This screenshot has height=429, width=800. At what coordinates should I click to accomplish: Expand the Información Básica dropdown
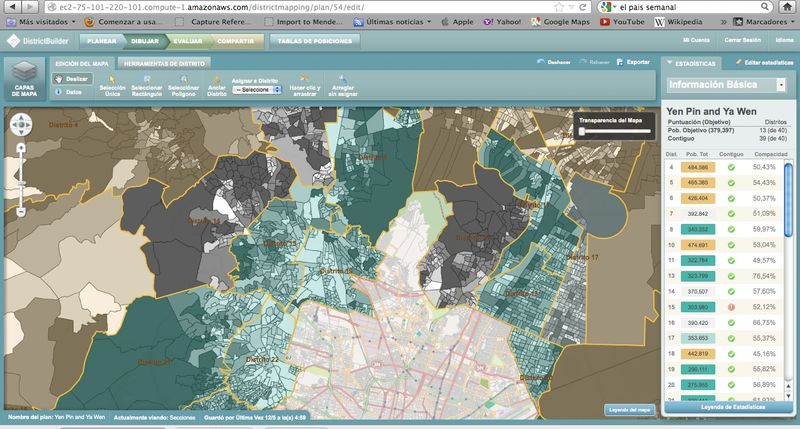[727, 85]
